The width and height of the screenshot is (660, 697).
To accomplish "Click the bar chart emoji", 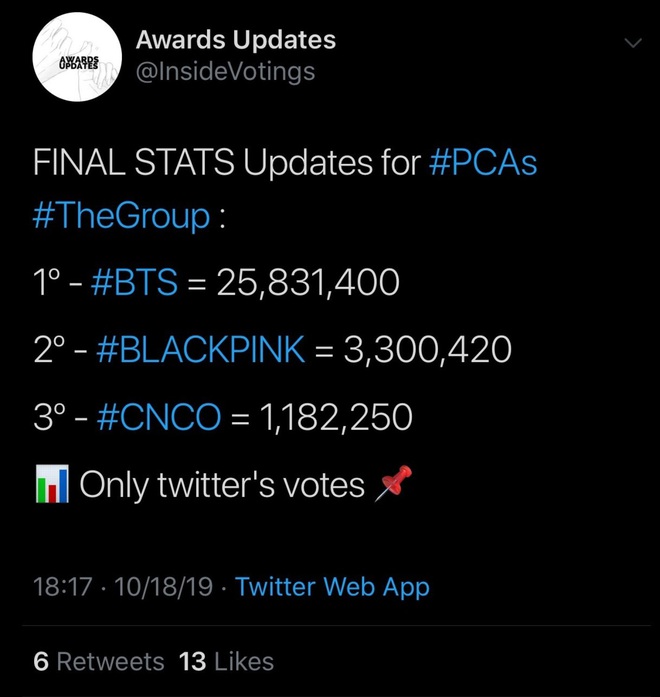I will pyautogui.click(x=52, y=484).
